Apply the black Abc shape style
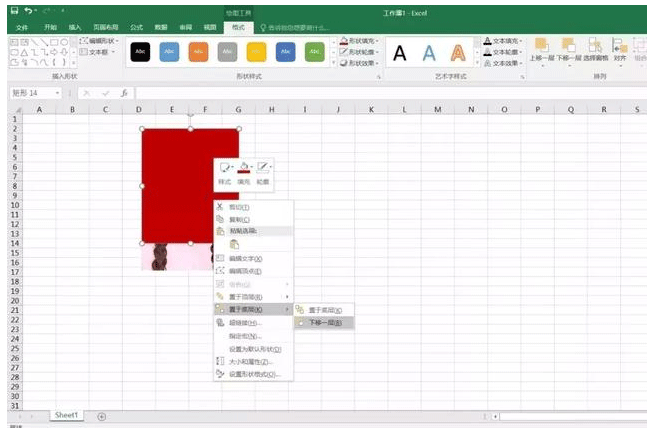The width and height of the screenshot is (664, 437). 140,52
